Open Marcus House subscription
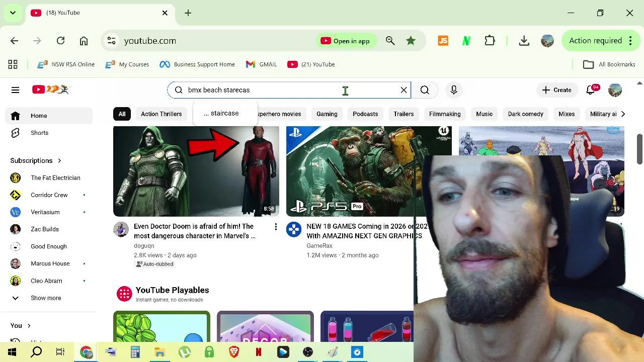The height and width of the screenshot is (362, 644). 49,263
